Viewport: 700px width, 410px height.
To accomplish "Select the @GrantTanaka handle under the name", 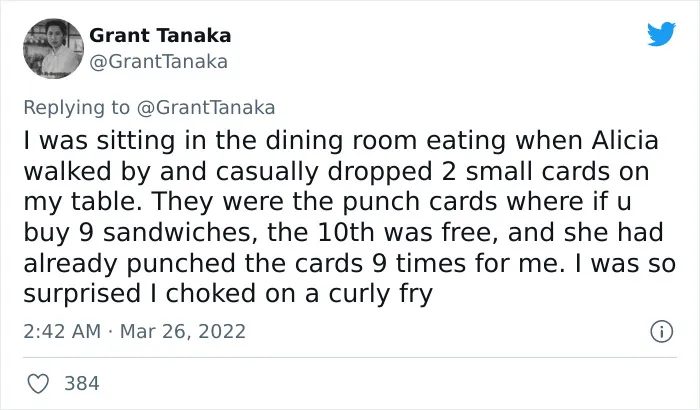I will [158, 62].
